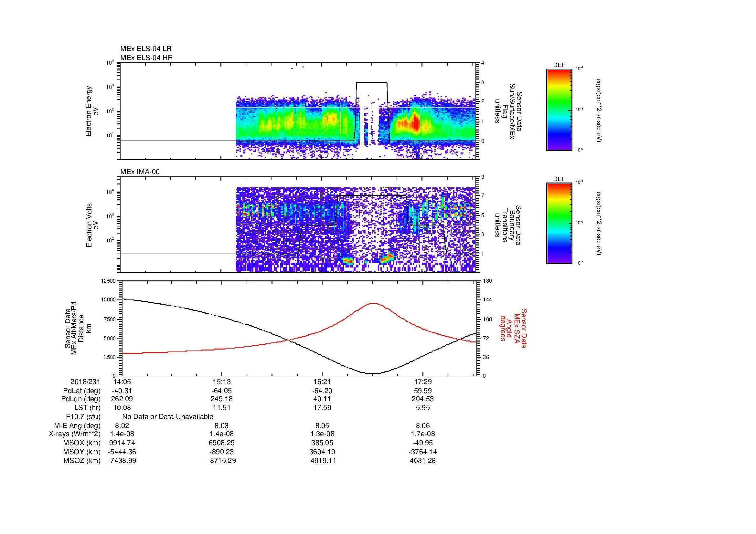756x534 pixels.
Task: Click the 'MEx ELS-04 LR' panel title
Action: (146, 49)
